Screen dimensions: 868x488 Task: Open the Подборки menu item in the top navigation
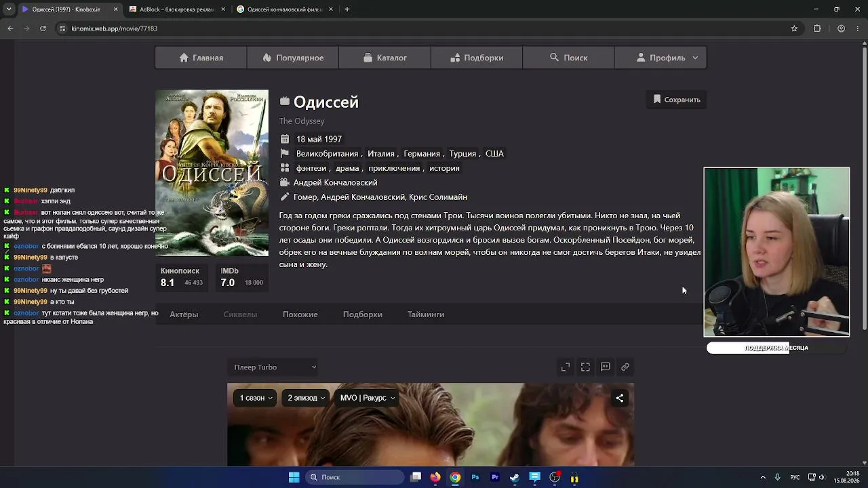pos(477,58)
